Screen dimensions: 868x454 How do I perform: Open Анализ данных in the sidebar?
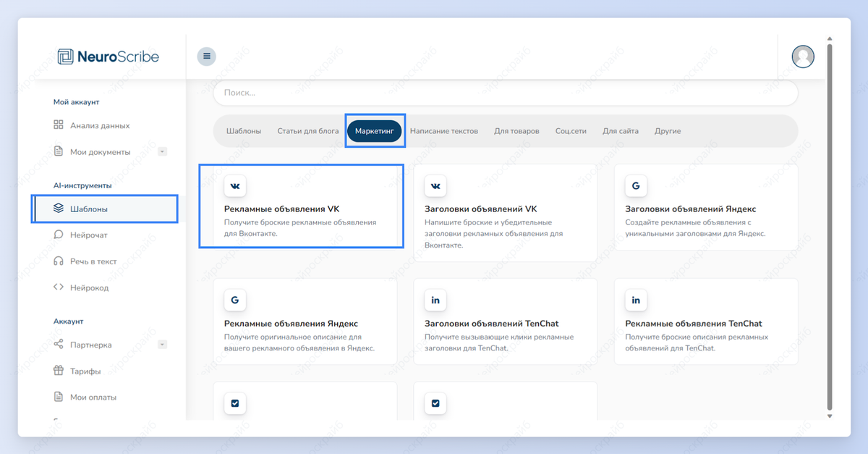coord(100,125)
